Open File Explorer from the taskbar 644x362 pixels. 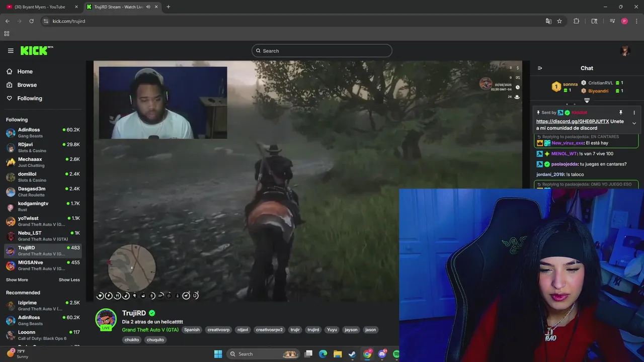tap(338, 354)
